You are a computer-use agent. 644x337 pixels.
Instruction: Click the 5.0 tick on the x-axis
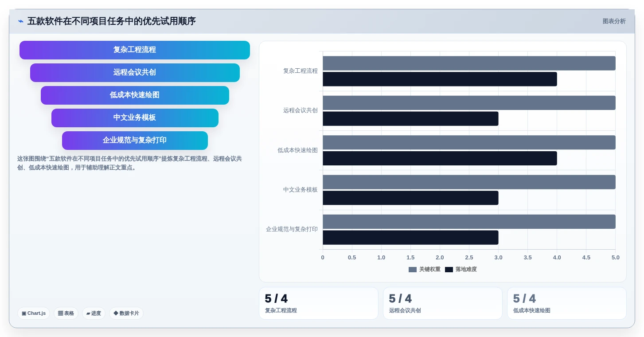[616, 258]
